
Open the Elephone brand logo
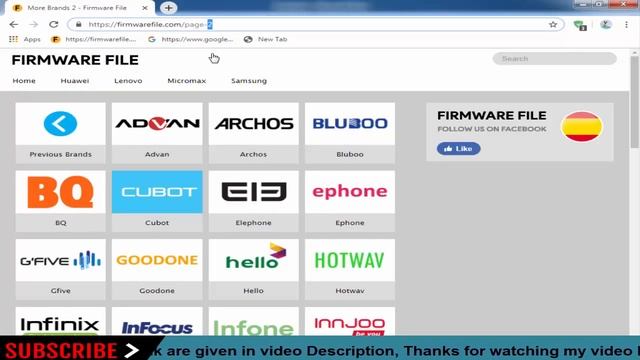tap(253, 192)
